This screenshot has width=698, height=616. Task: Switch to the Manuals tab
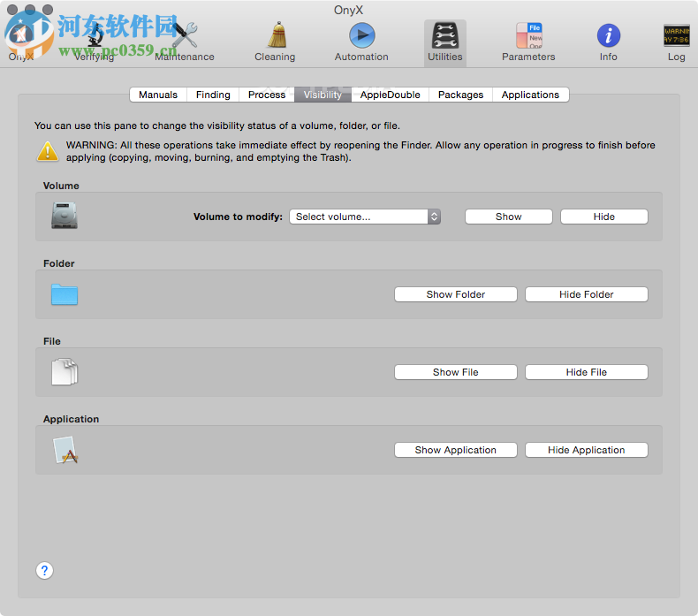158,95
